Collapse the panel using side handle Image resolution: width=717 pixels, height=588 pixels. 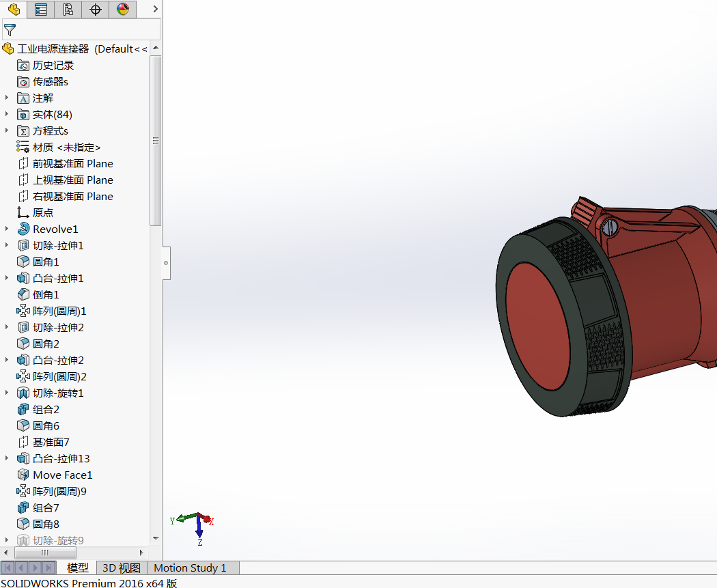coord(166,263)
